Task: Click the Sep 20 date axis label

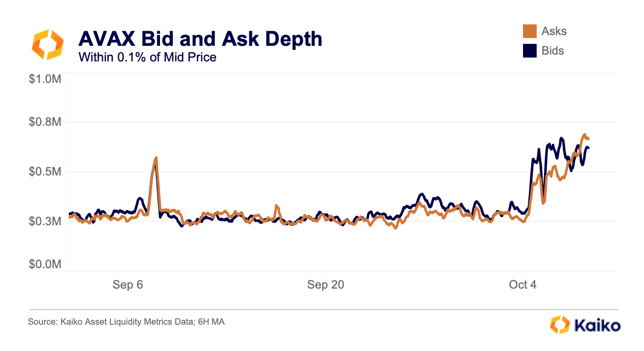Action: [325, 285]
